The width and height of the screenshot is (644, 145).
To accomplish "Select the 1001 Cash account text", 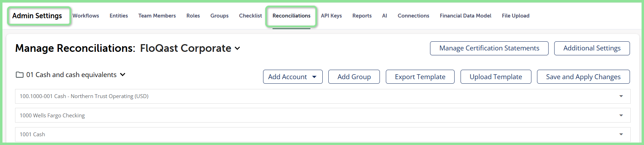I will click(32, 134).
